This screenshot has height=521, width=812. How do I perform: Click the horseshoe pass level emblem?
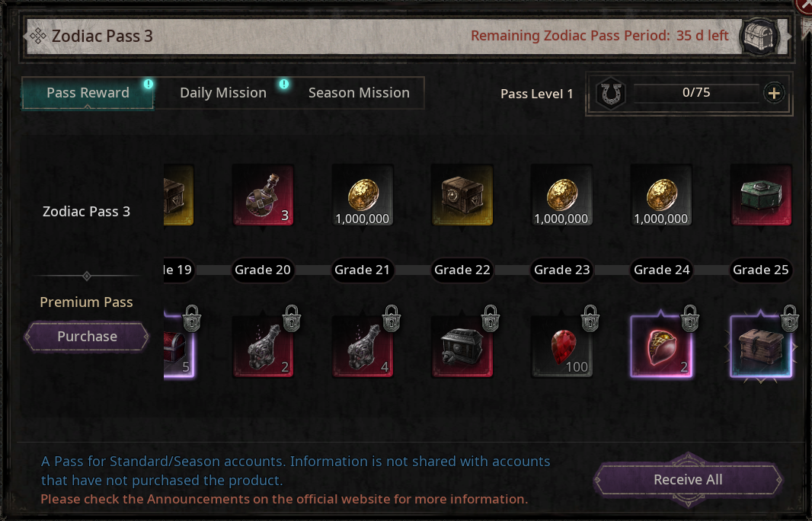(611, 94)
